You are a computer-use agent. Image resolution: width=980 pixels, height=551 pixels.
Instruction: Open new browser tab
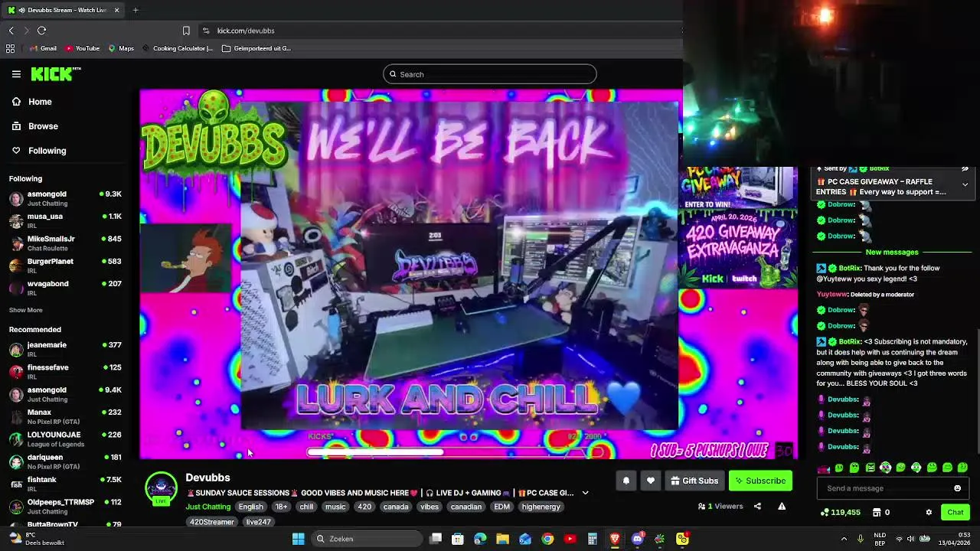(x=136, y=10)
